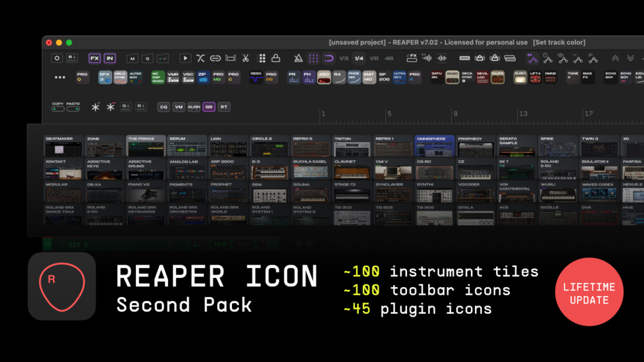
Task: Click the M folder icon
Action: [x=132, y=58]
